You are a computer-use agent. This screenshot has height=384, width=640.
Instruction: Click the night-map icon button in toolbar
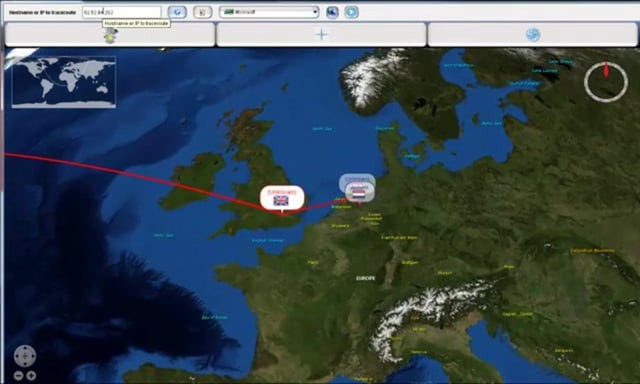(x=332, y=12)
